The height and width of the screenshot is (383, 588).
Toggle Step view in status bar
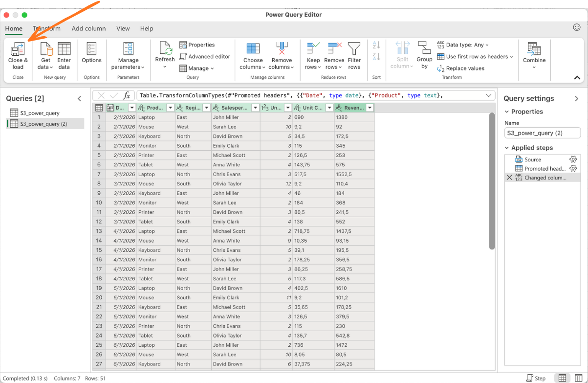click(536, 378)
